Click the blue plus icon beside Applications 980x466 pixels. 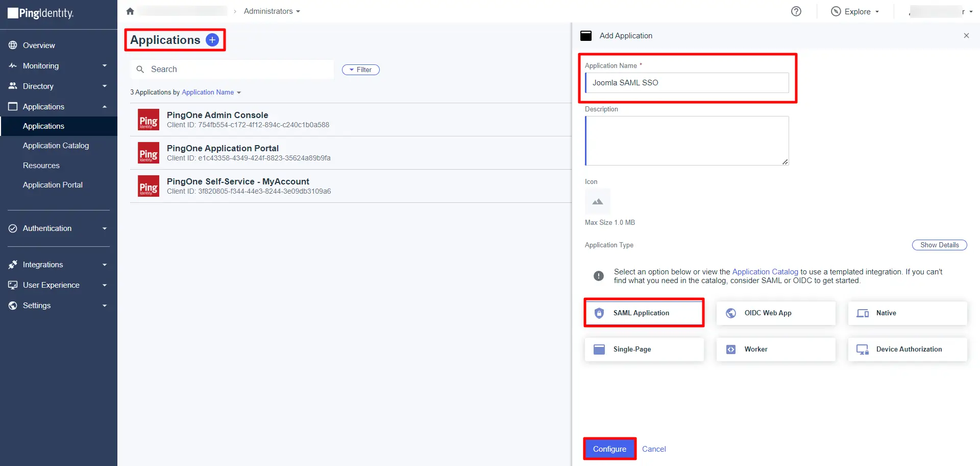[x=212, y=40]
